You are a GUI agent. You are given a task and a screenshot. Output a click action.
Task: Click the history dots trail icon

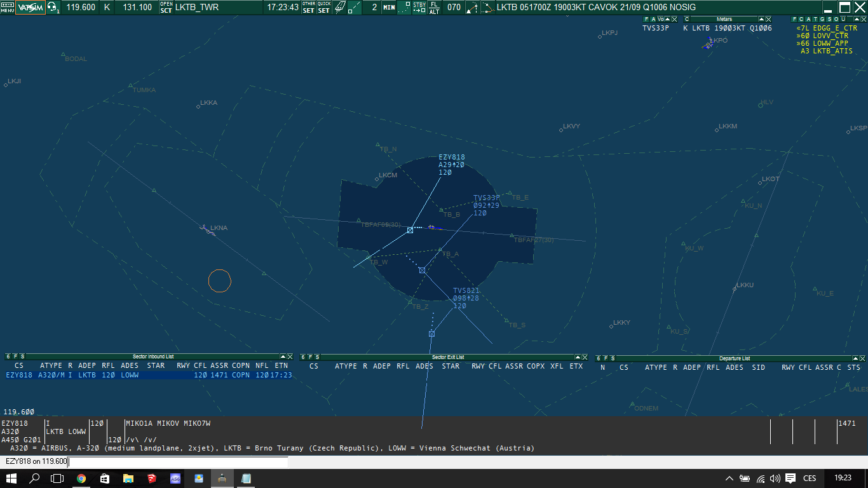[x=404, y=8]
